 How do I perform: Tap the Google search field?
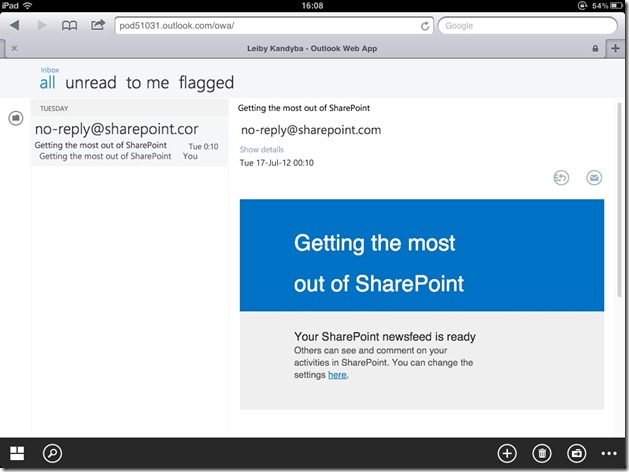pos(528,26)
